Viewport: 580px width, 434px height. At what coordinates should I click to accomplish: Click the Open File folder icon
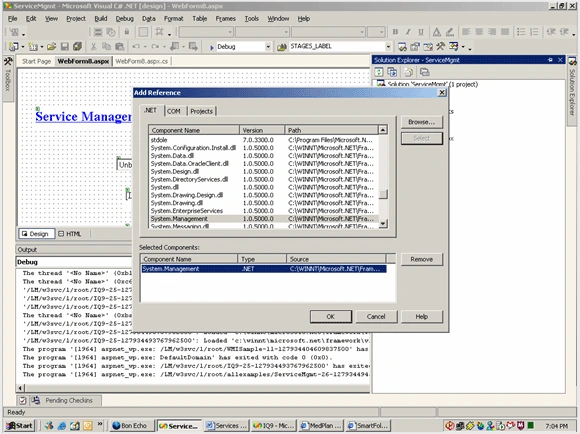(x=51, y=47)
